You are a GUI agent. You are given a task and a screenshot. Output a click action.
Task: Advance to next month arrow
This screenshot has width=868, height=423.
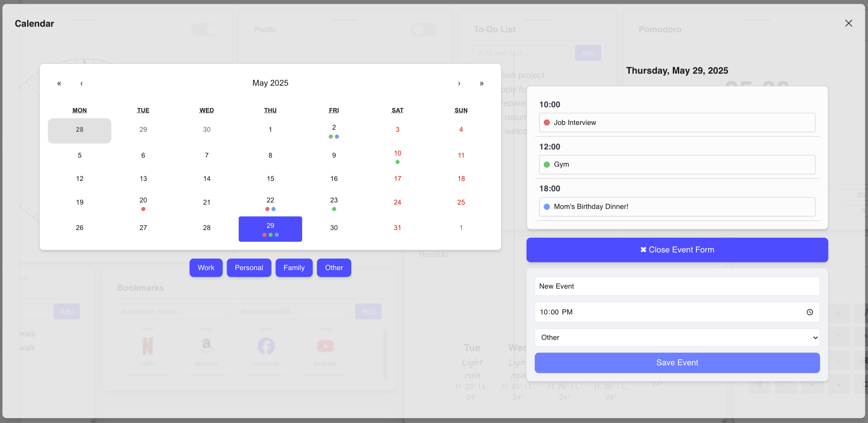459,83
